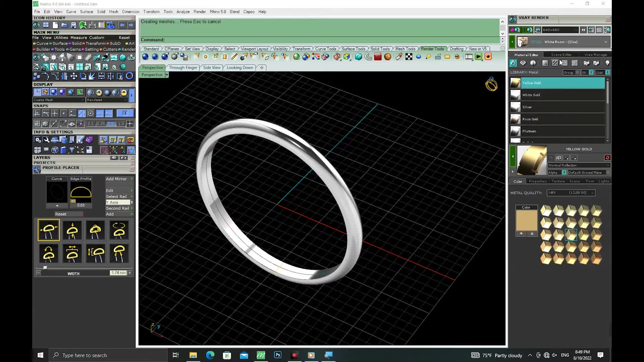Select the Move arrows tool in Main Menu
This screenshot has width=644, height=362.
click(x=73, y=76)
